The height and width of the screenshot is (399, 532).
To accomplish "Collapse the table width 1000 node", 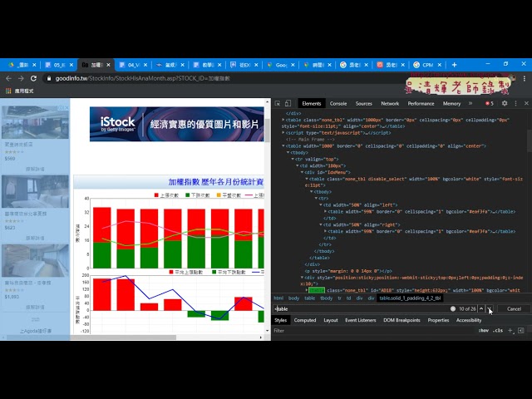I will click(x=283, y=146).
